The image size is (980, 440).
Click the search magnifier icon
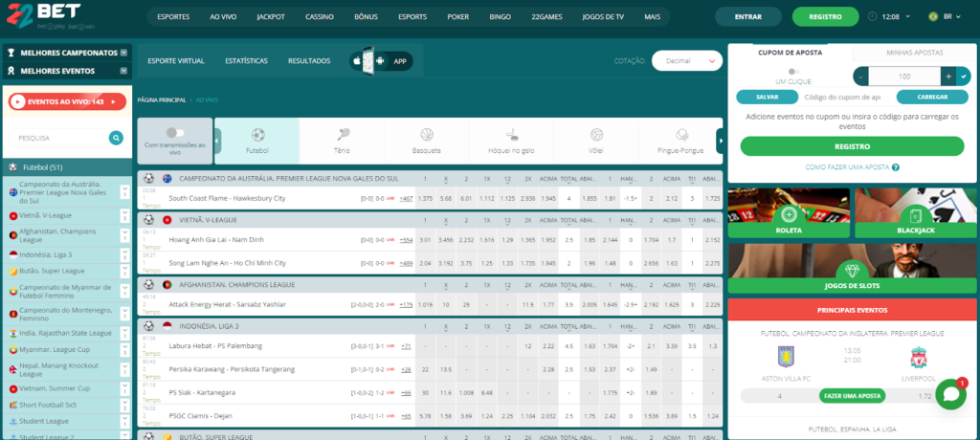116,138
